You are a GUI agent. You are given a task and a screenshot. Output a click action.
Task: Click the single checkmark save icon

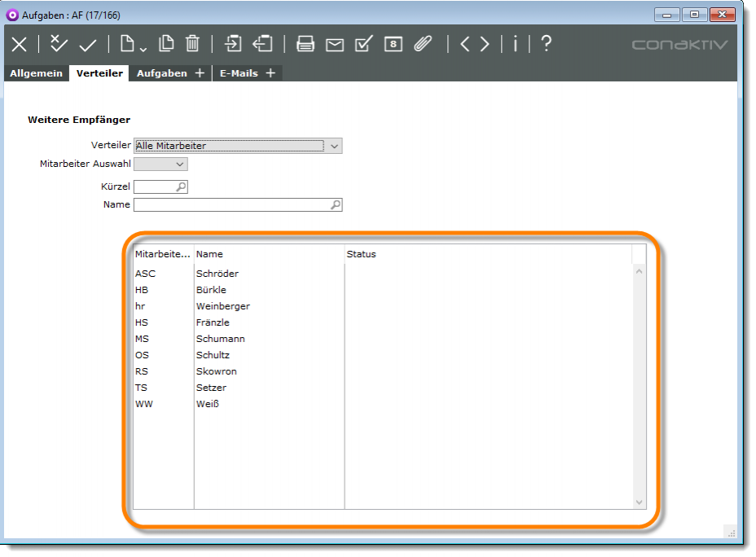(88, 45)
